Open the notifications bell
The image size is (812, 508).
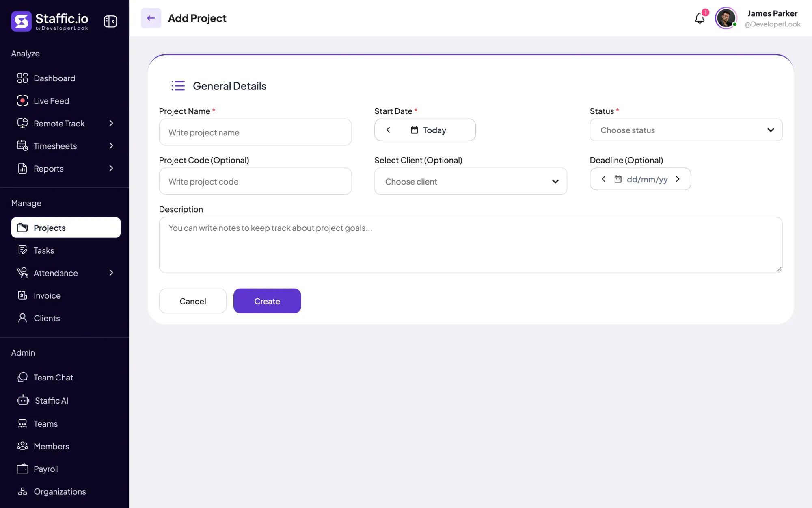[x=700, y=18]
